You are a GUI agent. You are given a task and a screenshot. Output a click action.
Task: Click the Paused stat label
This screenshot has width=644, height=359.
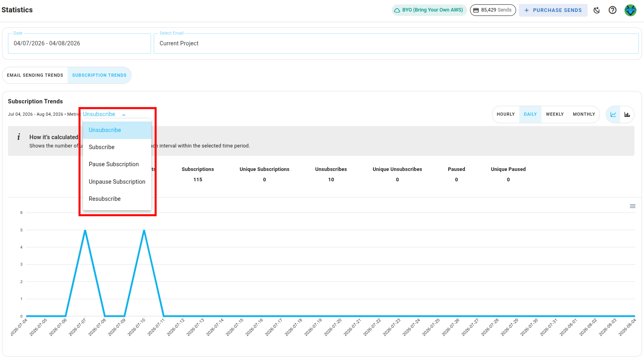456,169
